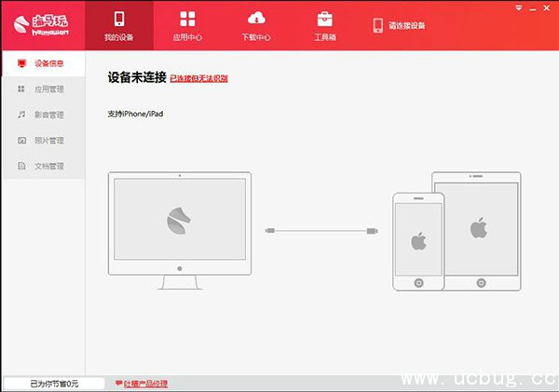The height and width of the screenshot is (392, 559).
Task: Open 照片管理 photo section
Action: (x=44, y=141)
